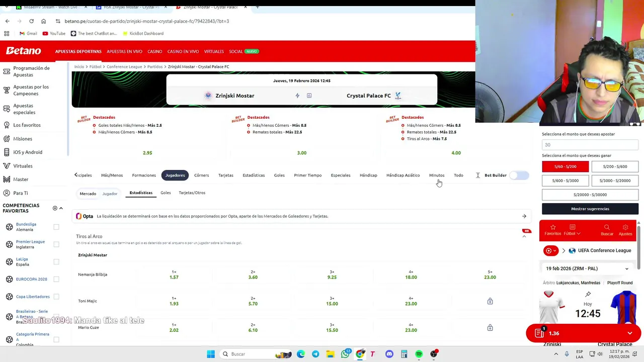The height and width of the screenshot is (362, 644).
Task: Open Telegram from the taskbar
Action: 315,354
